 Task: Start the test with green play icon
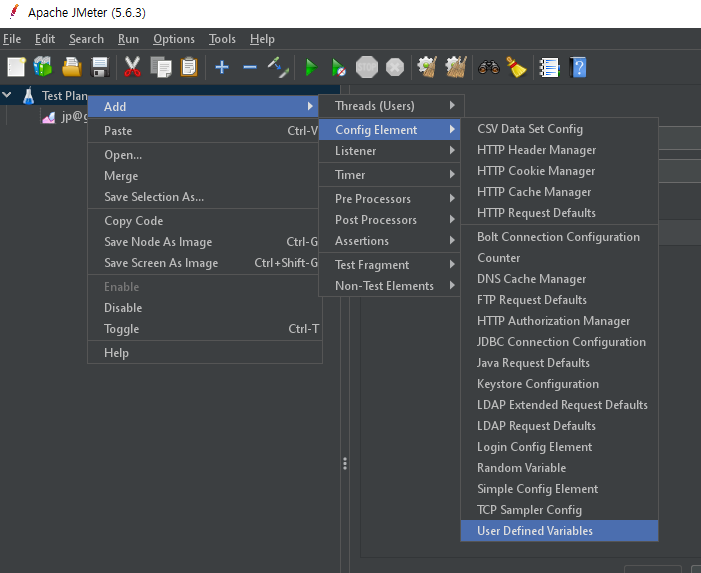(x=311, y=67)
